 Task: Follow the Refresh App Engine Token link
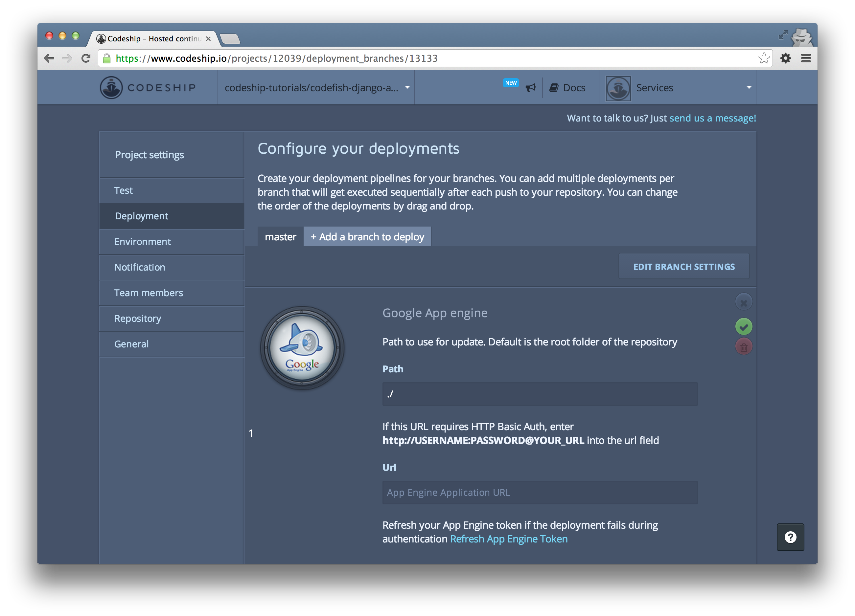pos(509,539)
